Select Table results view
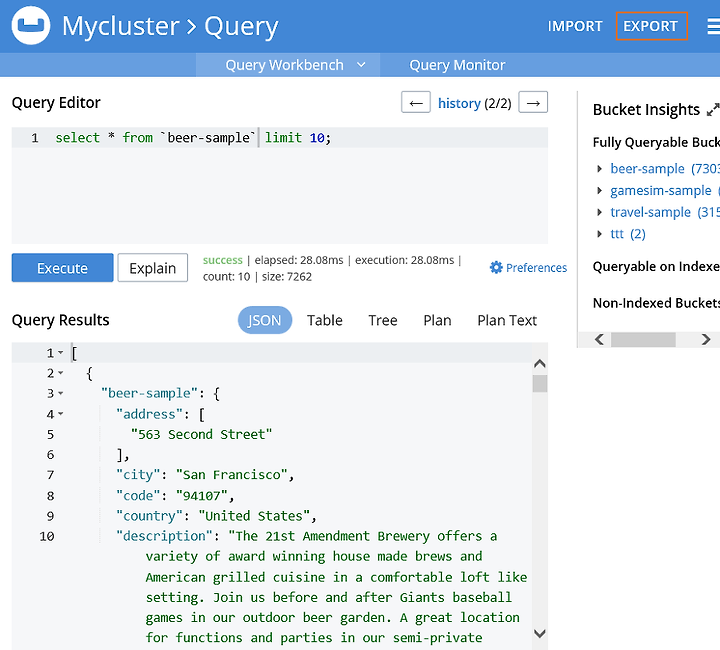This screenshot has height=650, width=720. [x=325, y=320]
